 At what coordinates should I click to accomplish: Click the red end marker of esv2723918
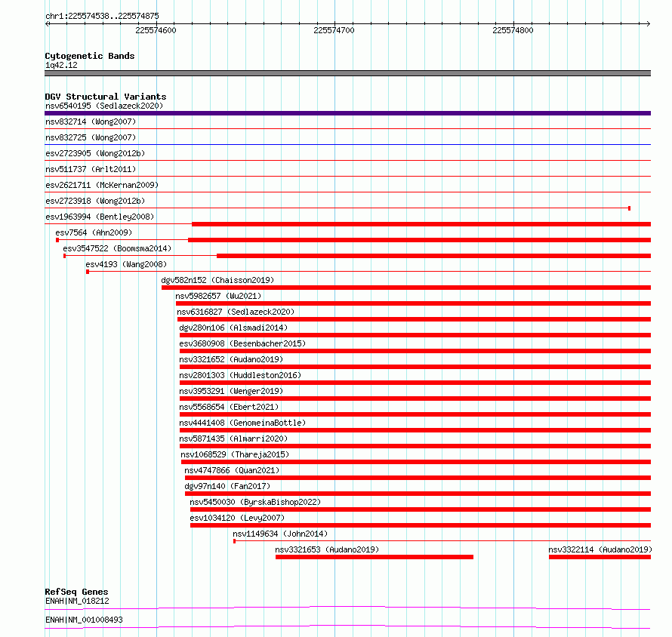pos(629,208)
